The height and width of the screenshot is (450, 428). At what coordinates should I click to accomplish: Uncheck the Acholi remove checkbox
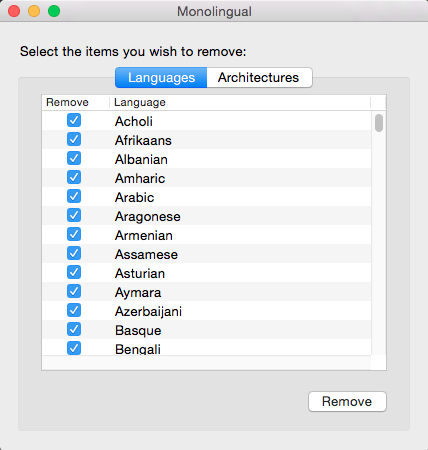74,120
